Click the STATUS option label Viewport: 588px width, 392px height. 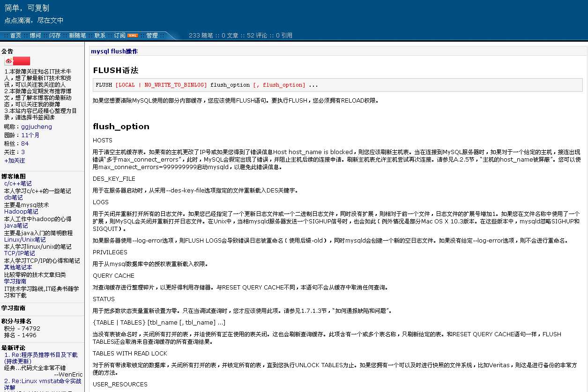(104, 299)
